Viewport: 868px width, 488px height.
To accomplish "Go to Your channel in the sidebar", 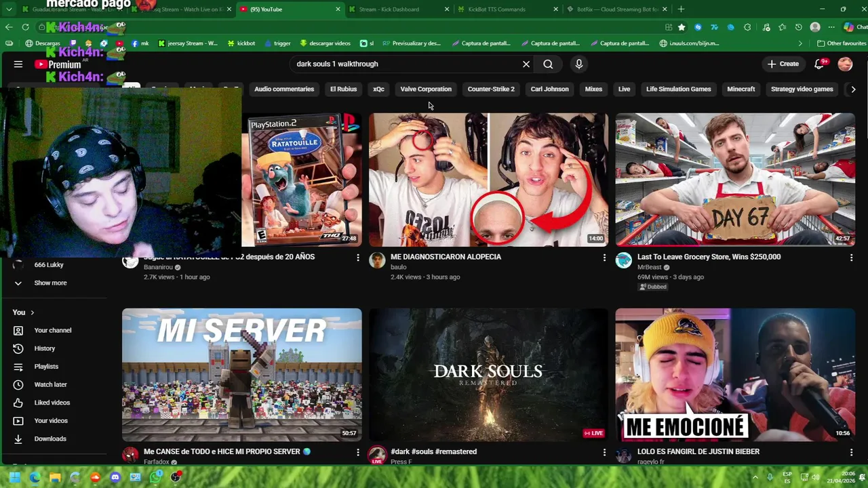I will [52, 330].
